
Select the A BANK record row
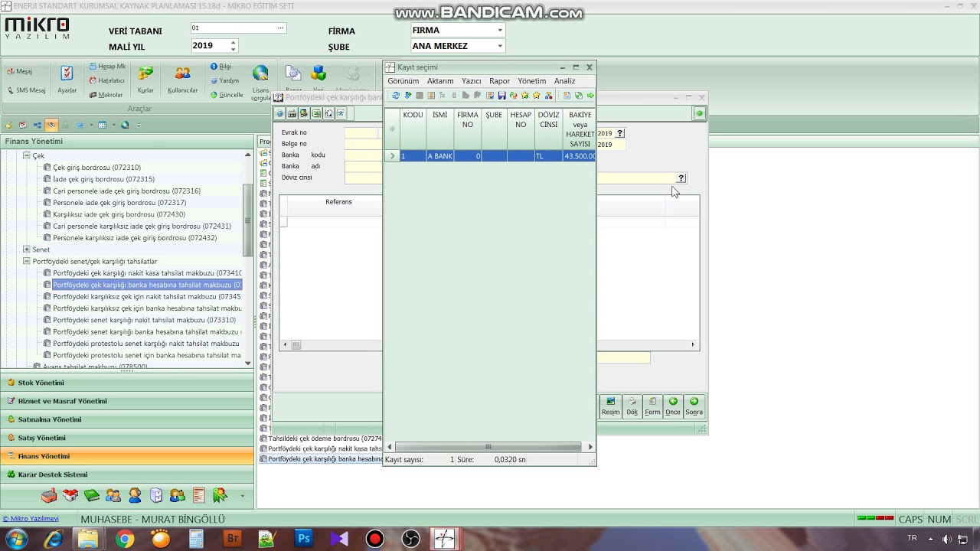[490, 156]
